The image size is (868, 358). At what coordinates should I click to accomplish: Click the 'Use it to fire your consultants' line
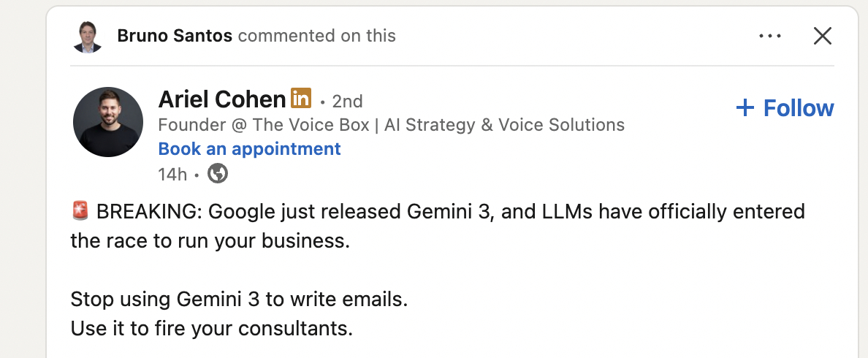[212, 328]
